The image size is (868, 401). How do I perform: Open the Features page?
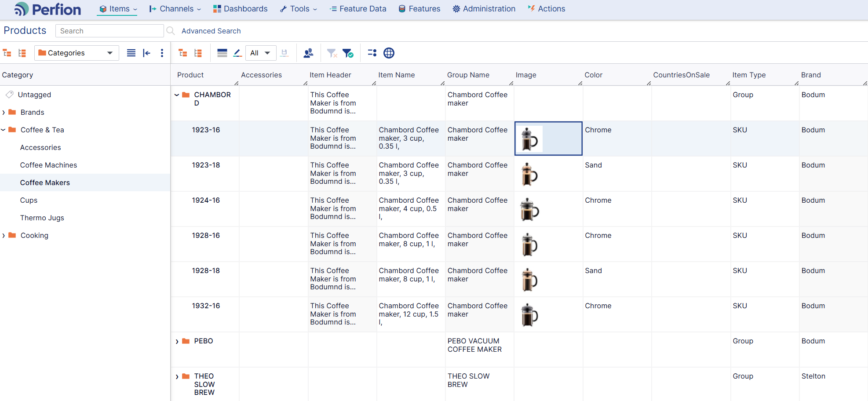pyautogui.click(x=419, y=9)
